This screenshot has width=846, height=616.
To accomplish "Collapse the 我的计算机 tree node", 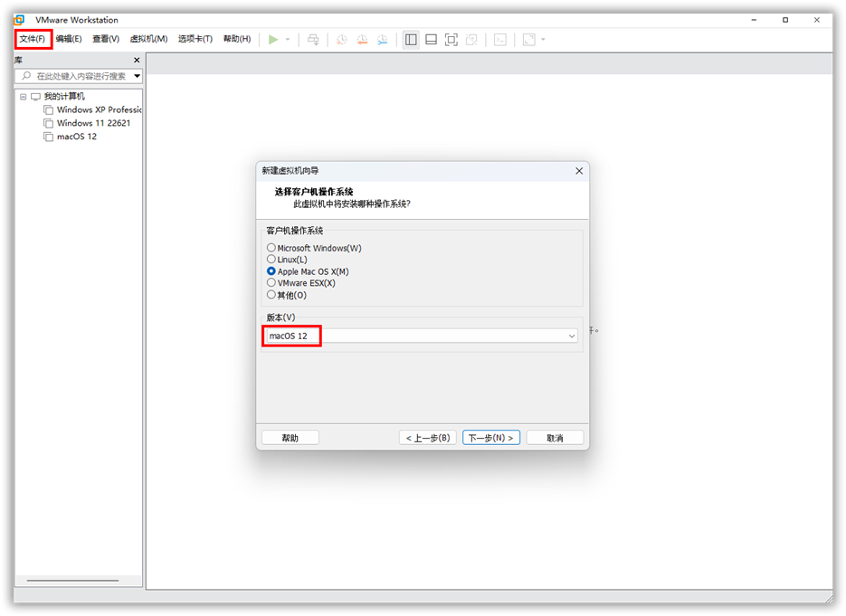I will [24, 97].
